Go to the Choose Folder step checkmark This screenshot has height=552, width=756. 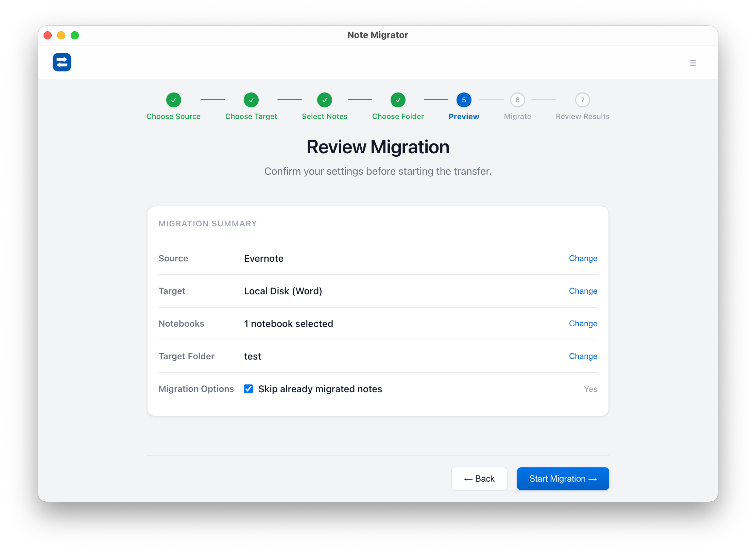click(398, 100)
